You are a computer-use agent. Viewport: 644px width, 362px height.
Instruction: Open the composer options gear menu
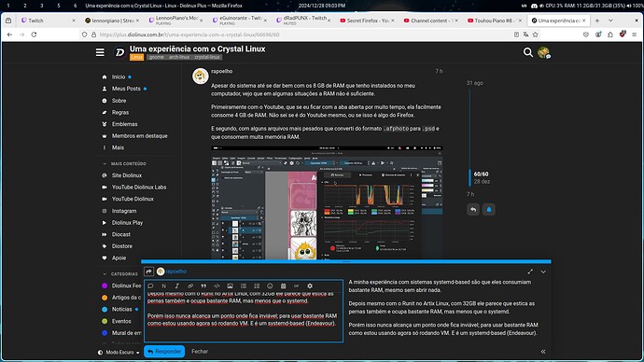pos(310,286)
